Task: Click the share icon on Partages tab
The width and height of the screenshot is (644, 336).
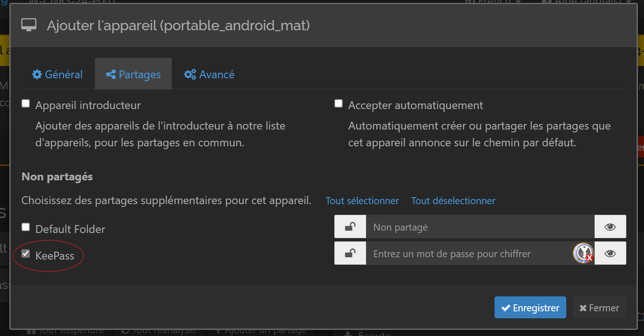Action: [111, 75]
